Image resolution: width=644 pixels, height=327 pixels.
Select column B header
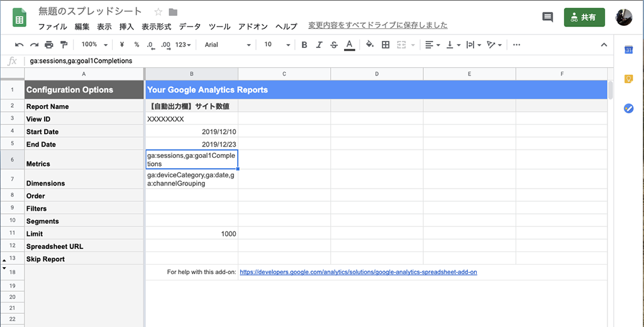(x=192, y=74)
